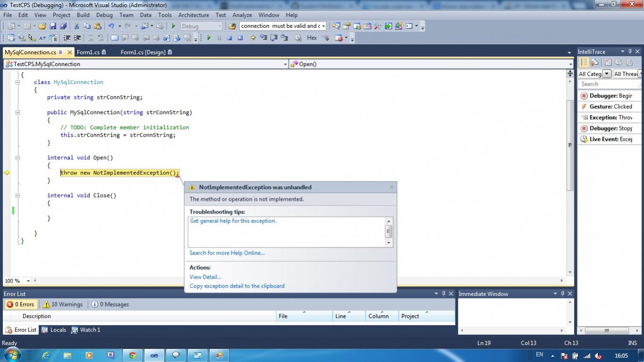644x362 pixels.
Task: Collapse the MySqlConnection class outline
Action: coord(17,82)
